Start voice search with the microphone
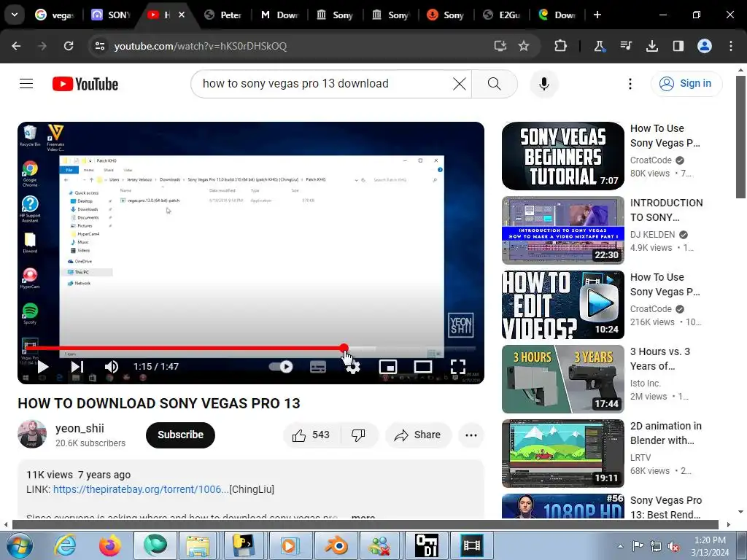The height and width of the screenshot is (560, 747). point(543,84)
